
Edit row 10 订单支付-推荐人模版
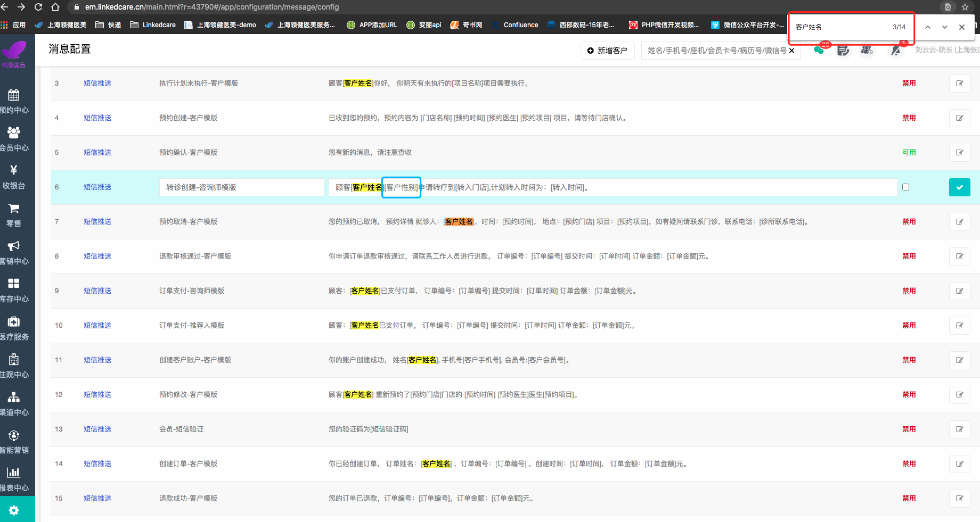[959, 326]
